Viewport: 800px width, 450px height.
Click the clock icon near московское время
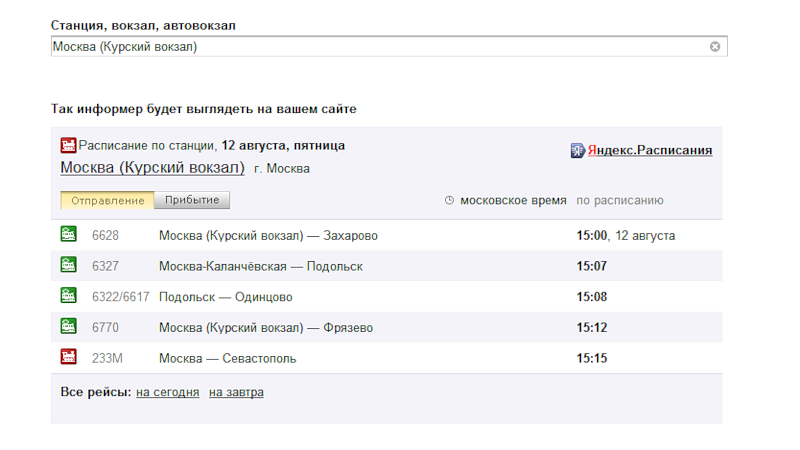449,200
